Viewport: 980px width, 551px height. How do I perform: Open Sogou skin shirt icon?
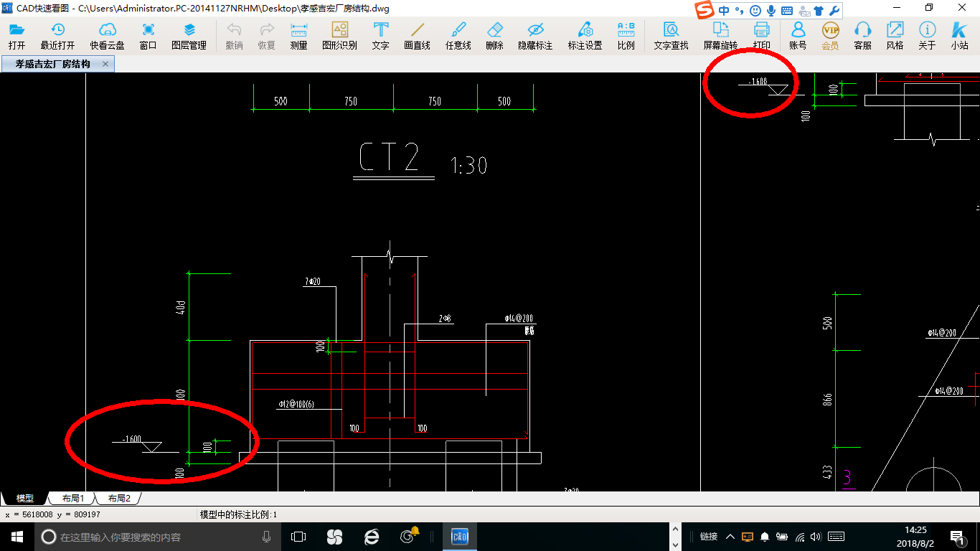tap(819, 11)
